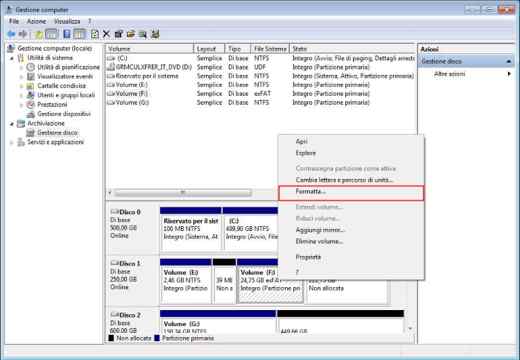
Task: Select the Volume (E:) row in the volume list
Action: (260, 85)
